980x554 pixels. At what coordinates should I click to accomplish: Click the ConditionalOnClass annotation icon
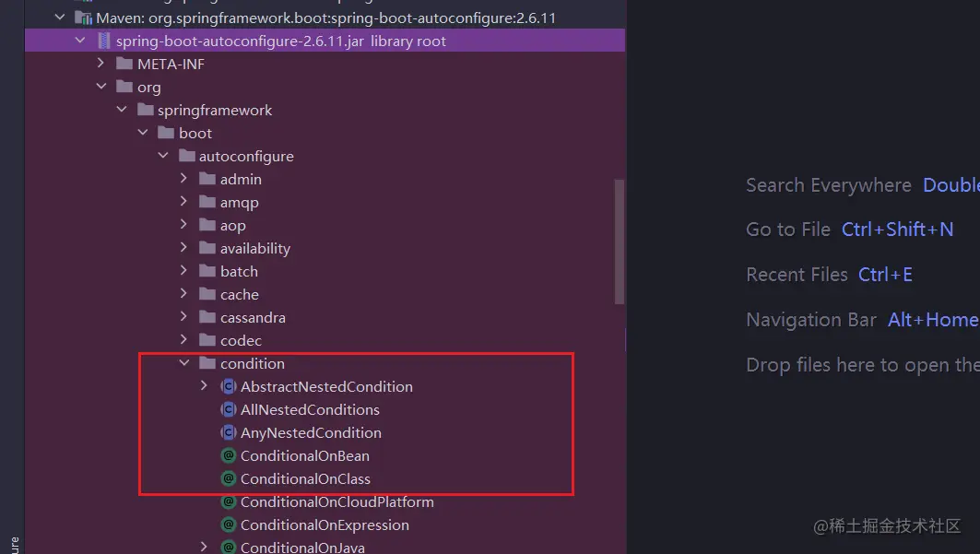(x=228, y=479)
